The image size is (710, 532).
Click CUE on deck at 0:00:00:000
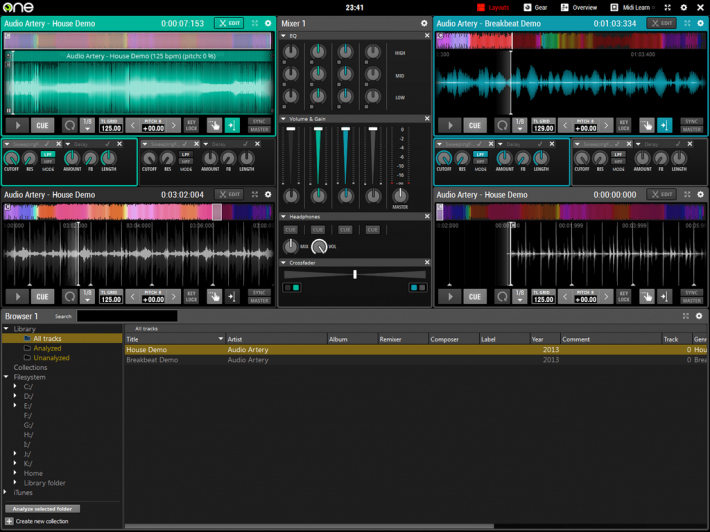coord(475,297)
